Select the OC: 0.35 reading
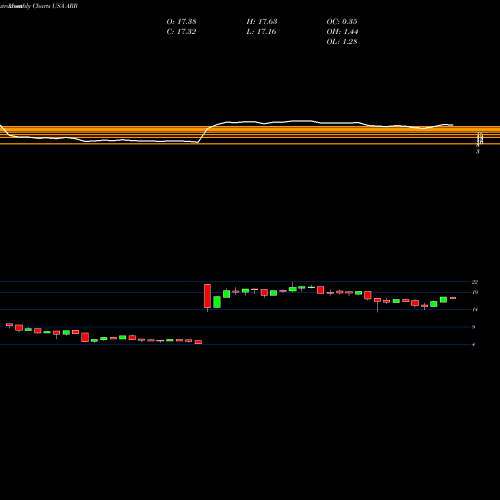Screen dimensions: 500x500 (x=342, y=22)
